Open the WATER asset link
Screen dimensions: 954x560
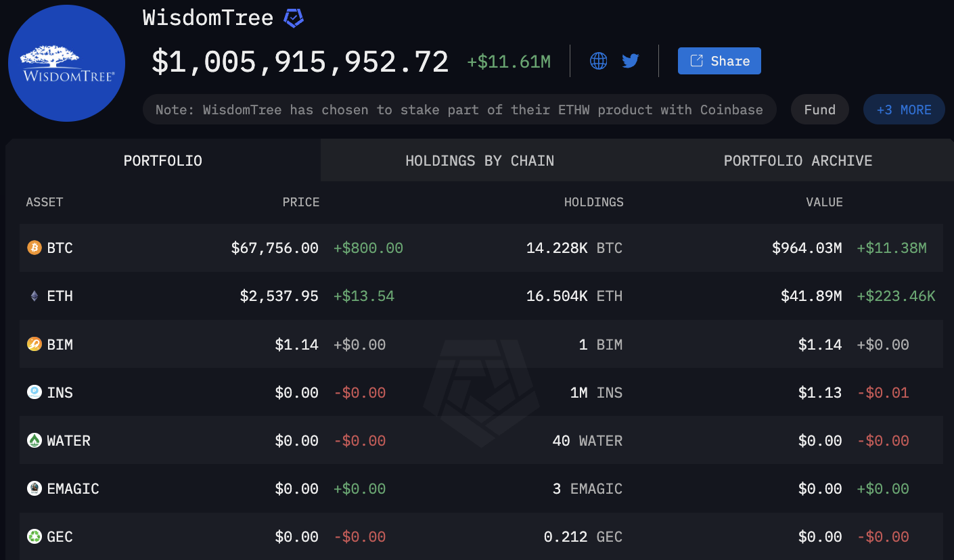pos(68,440)
